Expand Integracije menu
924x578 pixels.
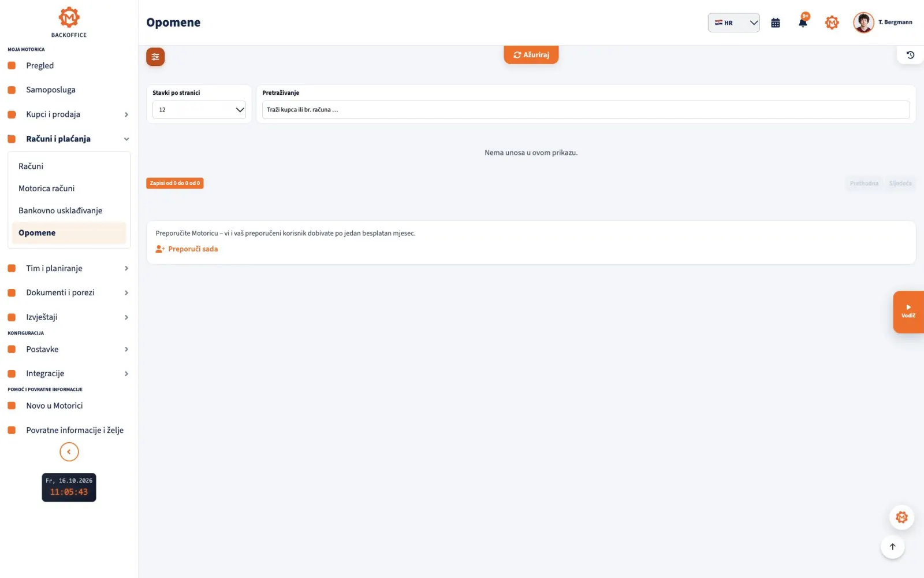(69, 373)
